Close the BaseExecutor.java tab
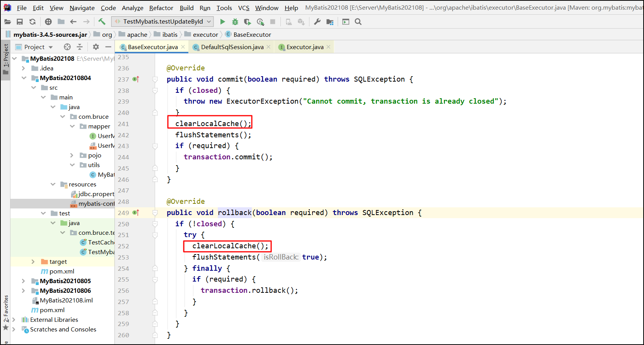Image resolution: width=644 pixels, height=345 pixels. (183, 47)
